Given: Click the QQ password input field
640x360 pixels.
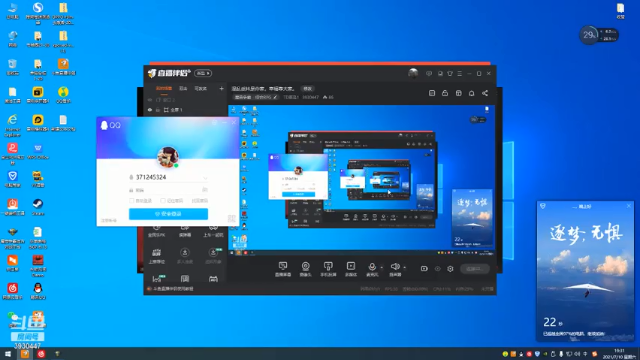Looking at the screenshot, I should click(168, 190).
